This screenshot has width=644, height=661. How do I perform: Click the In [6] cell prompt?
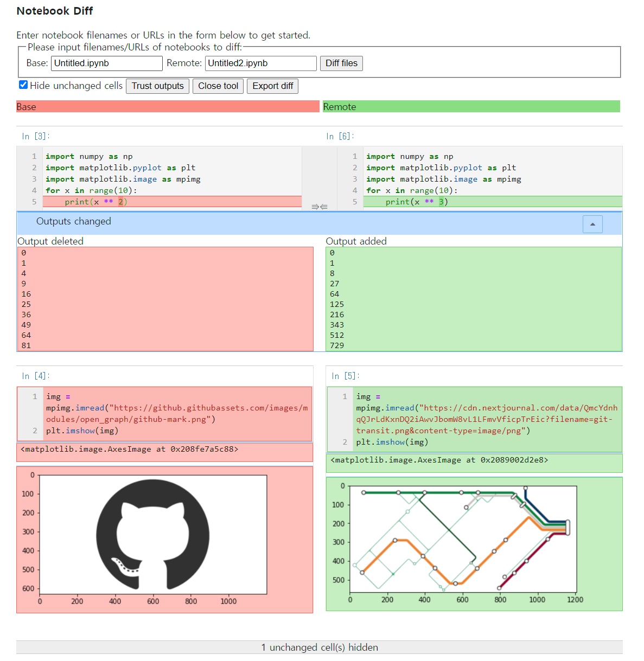pyautogui.click(x=339, y=136)
